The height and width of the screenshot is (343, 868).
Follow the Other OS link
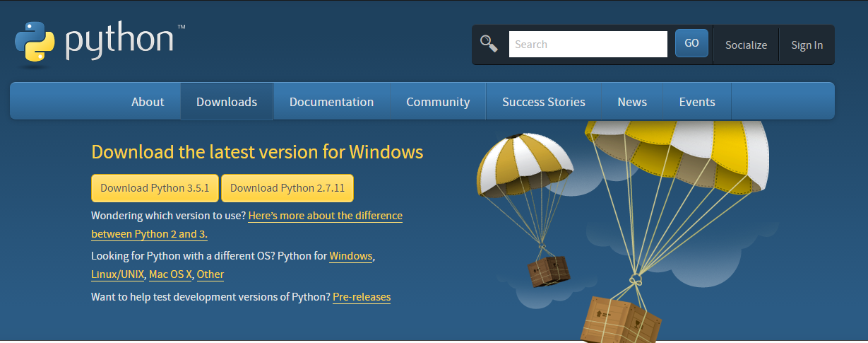pos(210,274)
